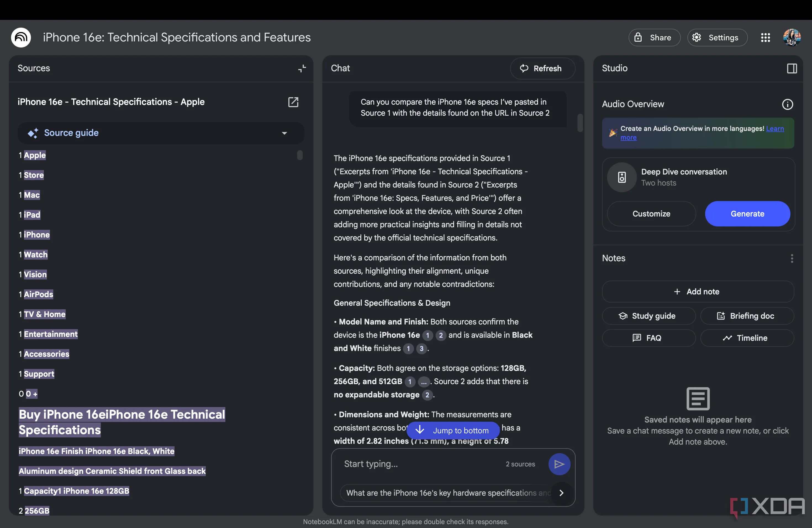The height and width of the screenshot is (528, 812).
Task: Click highlighted 'Entertainment' source text
Action: coord(51,334)
